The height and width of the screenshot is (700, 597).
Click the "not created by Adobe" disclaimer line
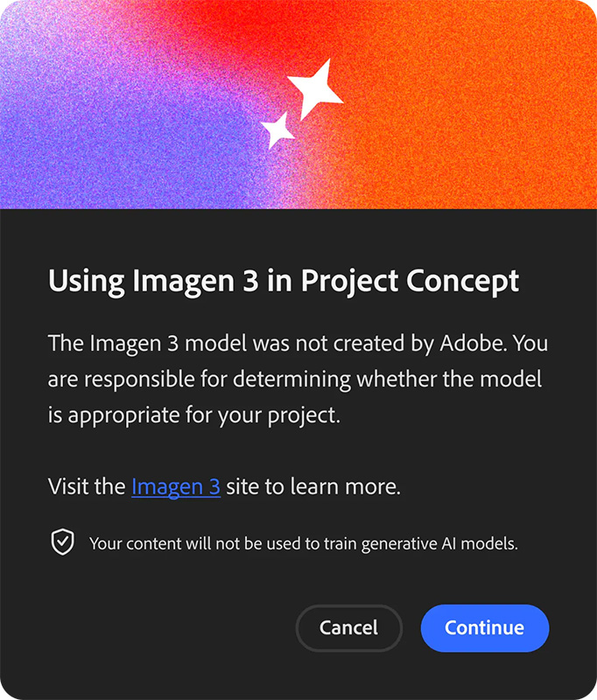click(x=298, y=343)
